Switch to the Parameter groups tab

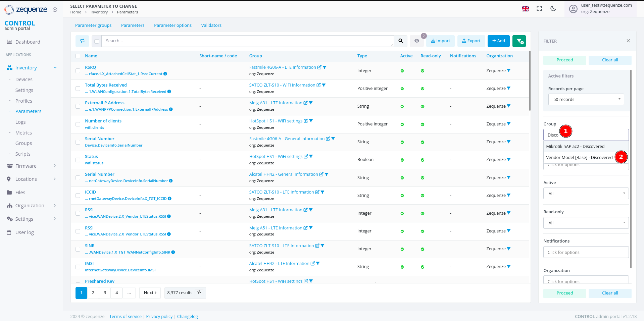(93, 25)
